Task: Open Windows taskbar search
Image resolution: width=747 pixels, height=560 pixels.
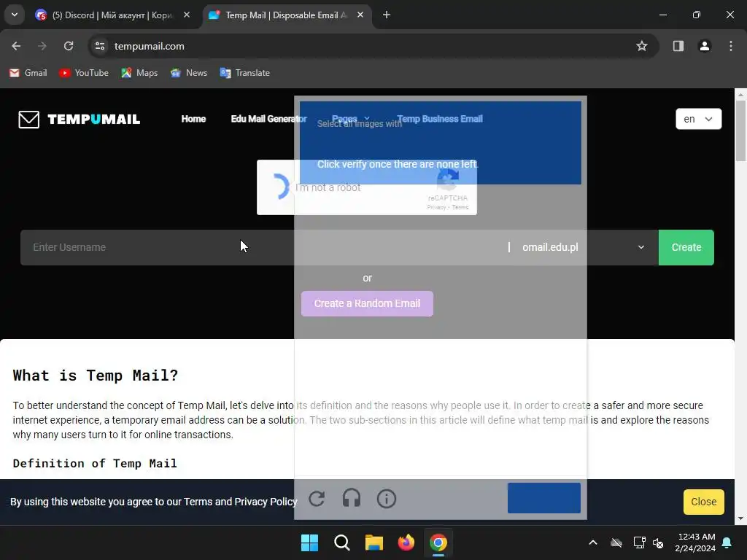Action: [341, 542]
